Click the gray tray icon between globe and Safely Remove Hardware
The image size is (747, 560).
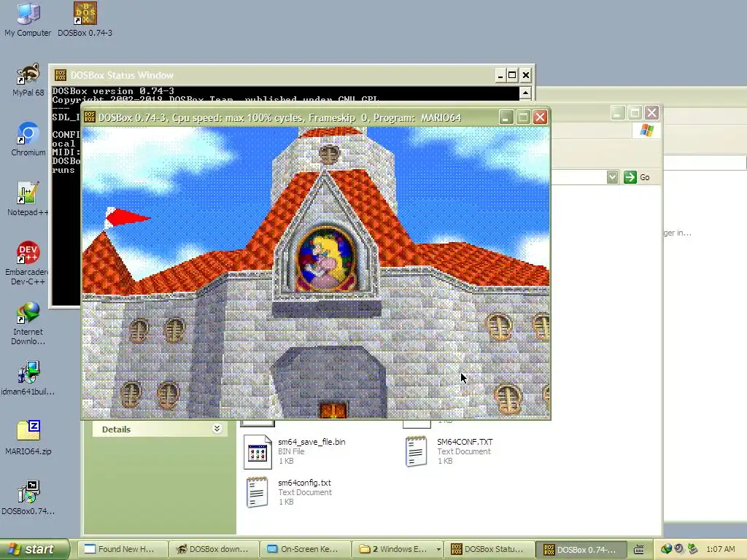coord(679,549)
